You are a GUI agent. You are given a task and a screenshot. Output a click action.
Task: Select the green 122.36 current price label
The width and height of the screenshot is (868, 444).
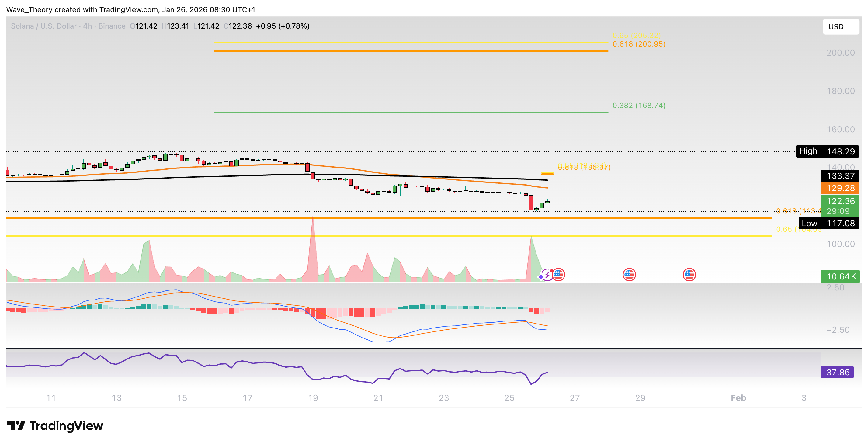(x=839, y=201)
